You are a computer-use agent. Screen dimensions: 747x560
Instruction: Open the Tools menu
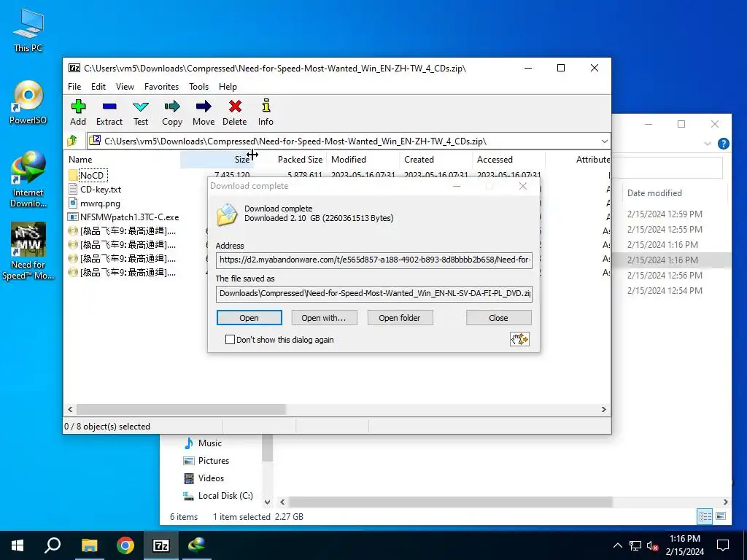pyautogui.click(x=198, y=87)
